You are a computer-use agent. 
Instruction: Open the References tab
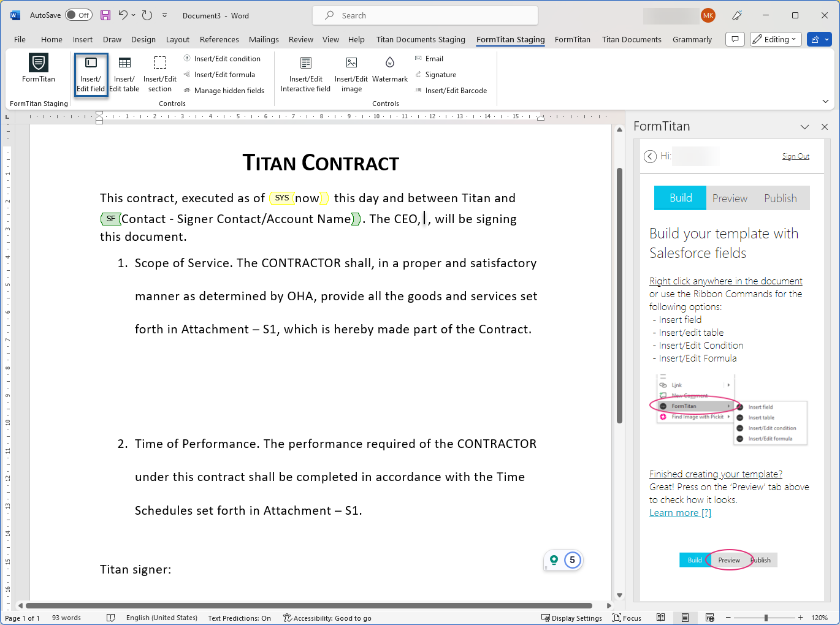coord(220,39)
